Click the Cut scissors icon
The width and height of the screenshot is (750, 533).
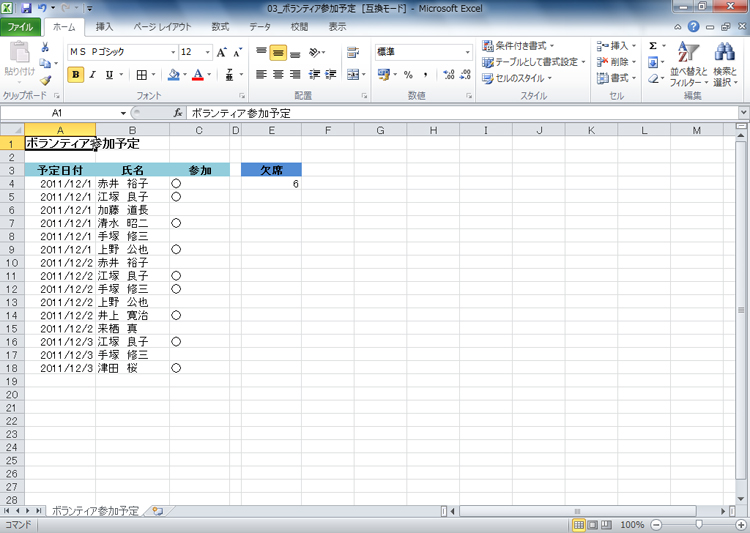[45, 47]
